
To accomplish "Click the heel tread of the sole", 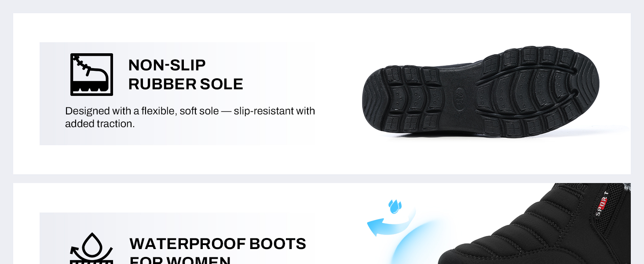I will click(x=403, y=99).
